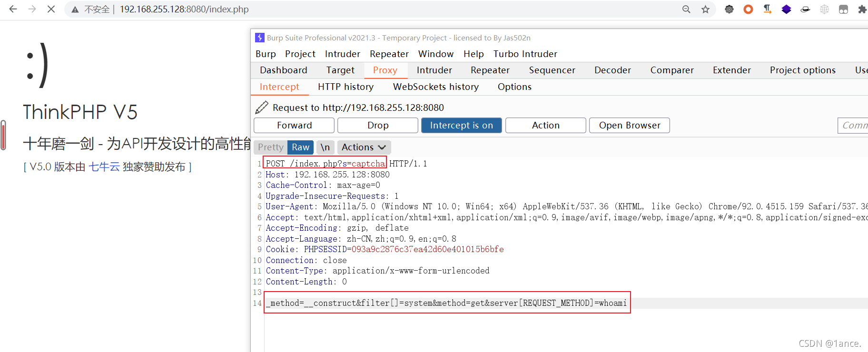The image size is (868, 352).
Task: Open the Help menu
Action: 473,54
